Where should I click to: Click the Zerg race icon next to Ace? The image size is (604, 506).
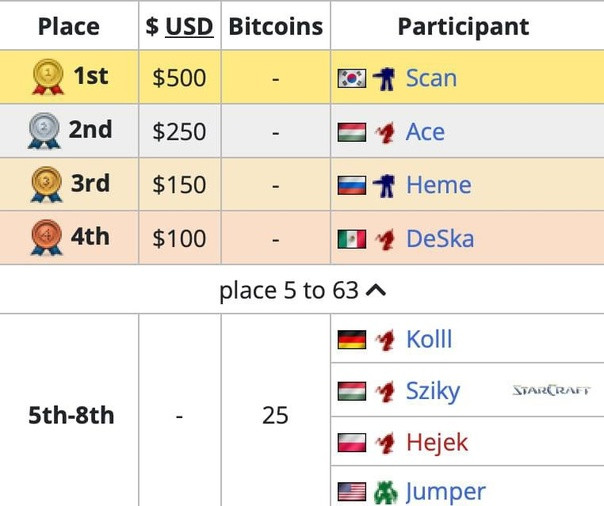point(385,132)
